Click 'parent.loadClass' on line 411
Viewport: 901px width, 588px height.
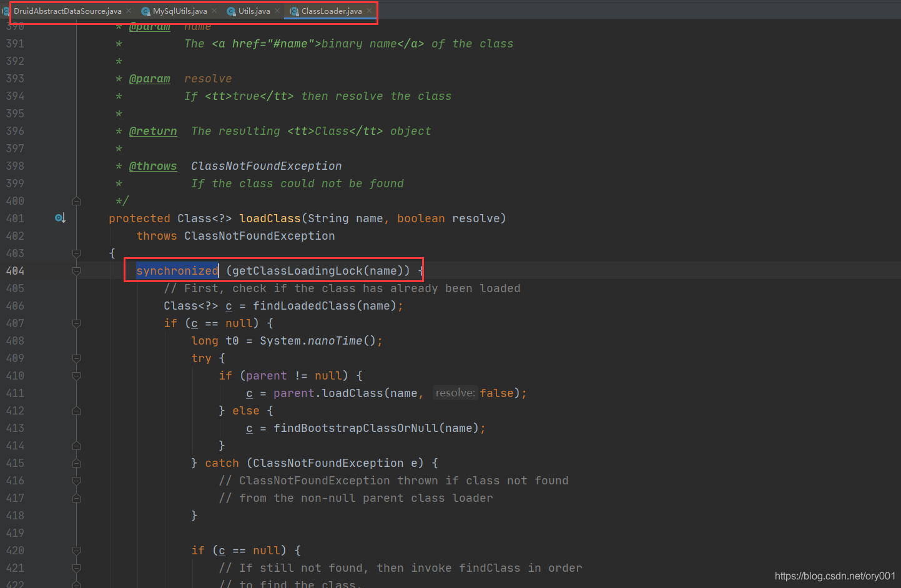(x=328, y=393)
